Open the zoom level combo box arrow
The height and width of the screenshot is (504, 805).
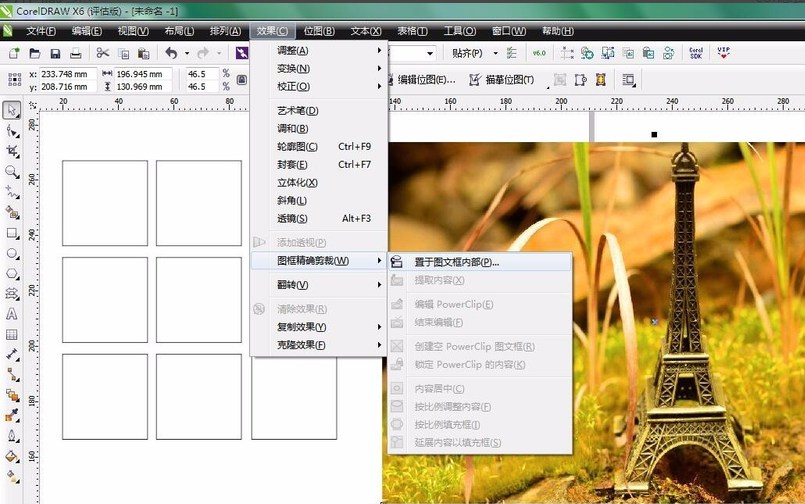point(430,53)
